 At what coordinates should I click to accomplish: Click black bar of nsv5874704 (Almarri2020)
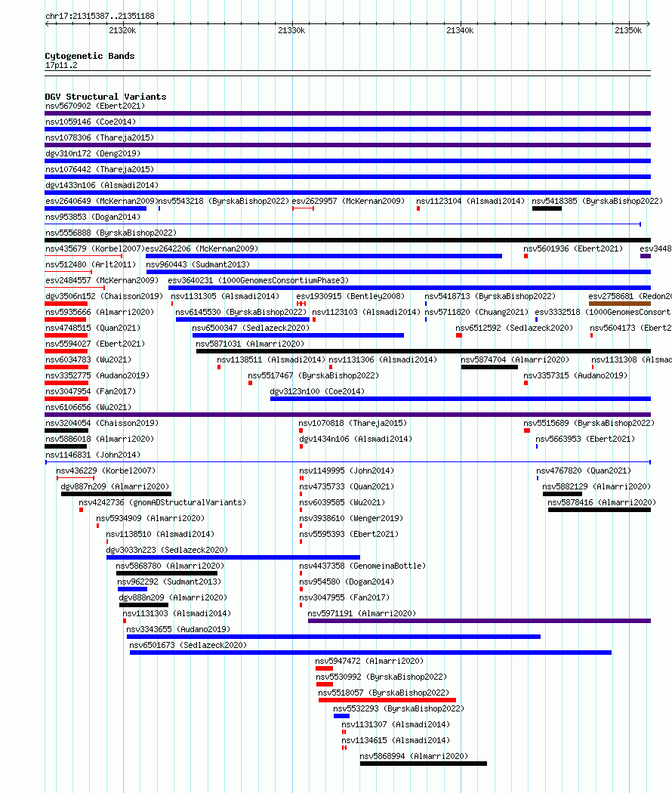click(489, 367)
